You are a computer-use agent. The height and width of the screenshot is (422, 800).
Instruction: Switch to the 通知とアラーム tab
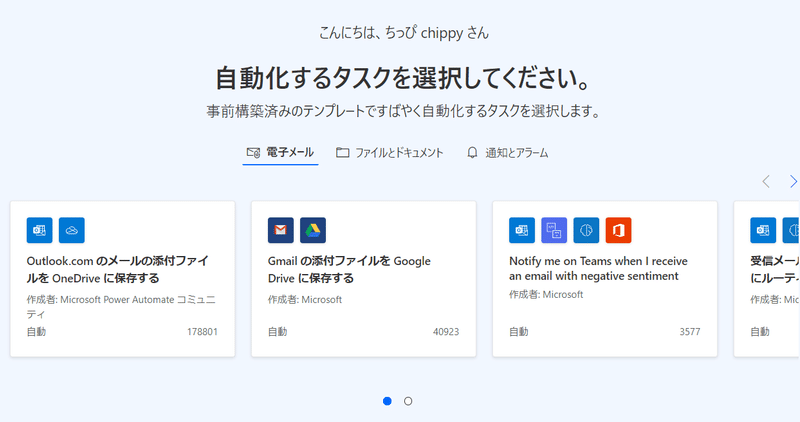tap(507, 153)
